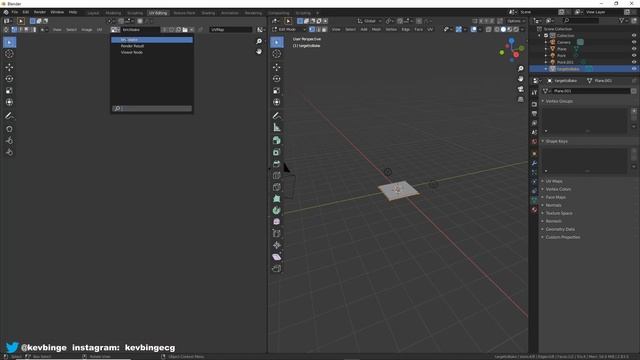Select the Move tool in UV editor toolbar
The width and height of the screenshot is (640, 360).
tap(9, 67)
